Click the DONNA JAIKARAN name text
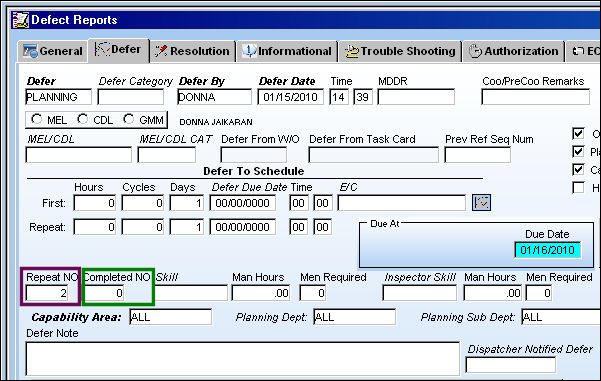Viewport: 601px width, 381px height. tap(216, 122)
